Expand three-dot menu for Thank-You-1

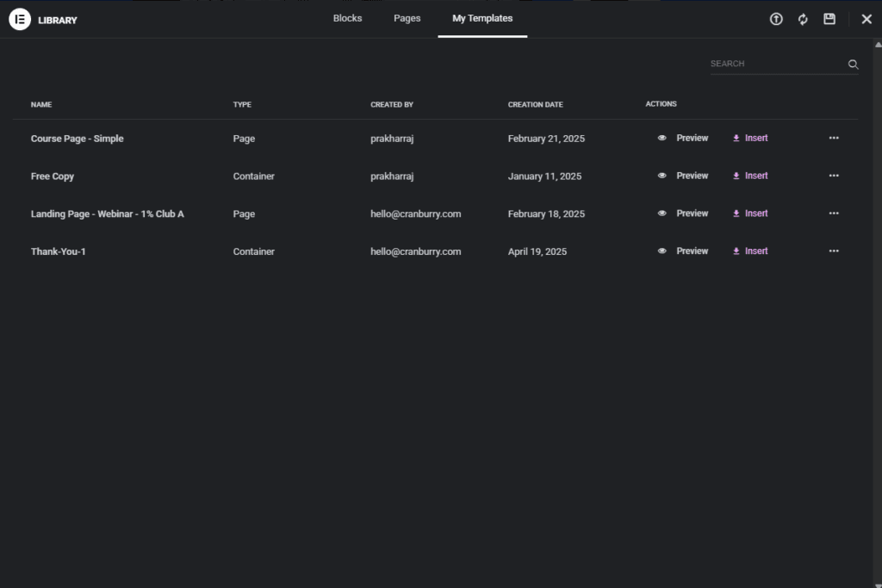[x=833, y=251]
